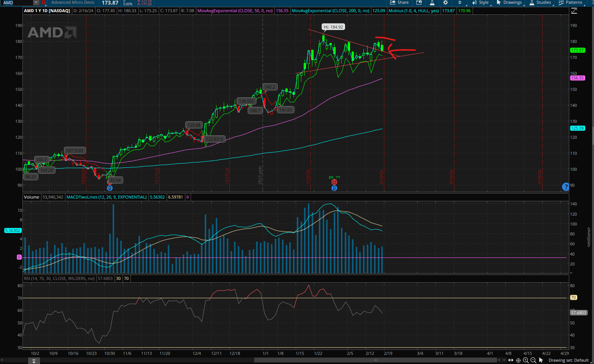This screenshot has height=364, width=594.
Task: Click the bottom-left collapse panel arrow button
Action: tap(33, 361)
